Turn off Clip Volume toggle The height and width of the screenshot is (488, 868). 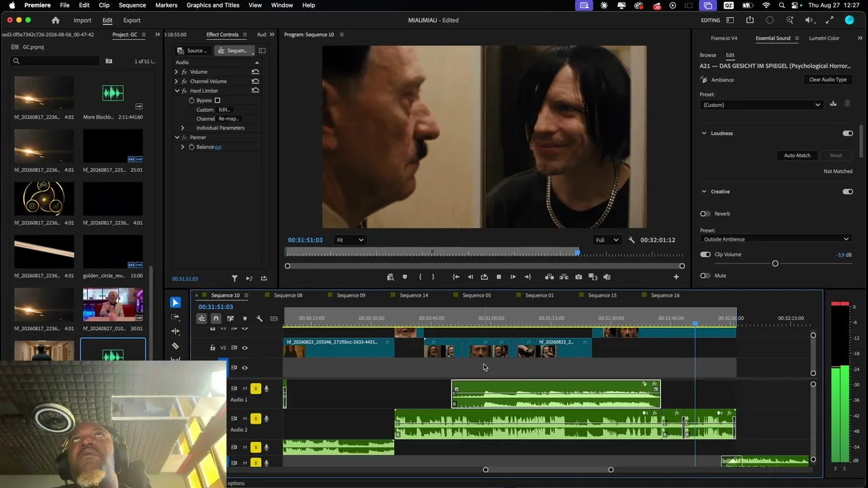click(x=705, y=255)
